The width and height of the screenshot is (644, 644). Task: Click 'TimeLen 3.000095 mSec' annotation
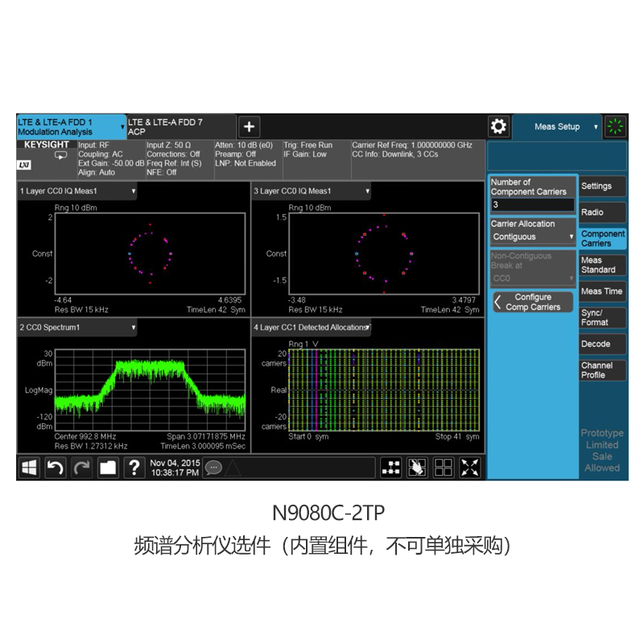point(203,446)
